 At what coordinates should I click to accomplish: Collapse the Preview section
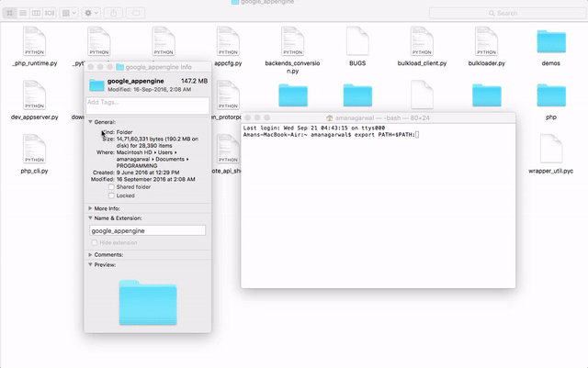pos(90,264)
